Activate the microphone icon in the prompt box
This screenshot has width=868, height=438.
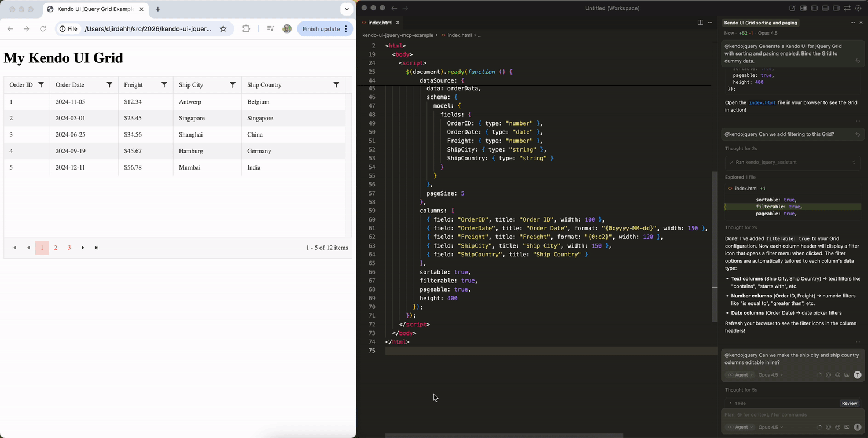click(858, 427)
